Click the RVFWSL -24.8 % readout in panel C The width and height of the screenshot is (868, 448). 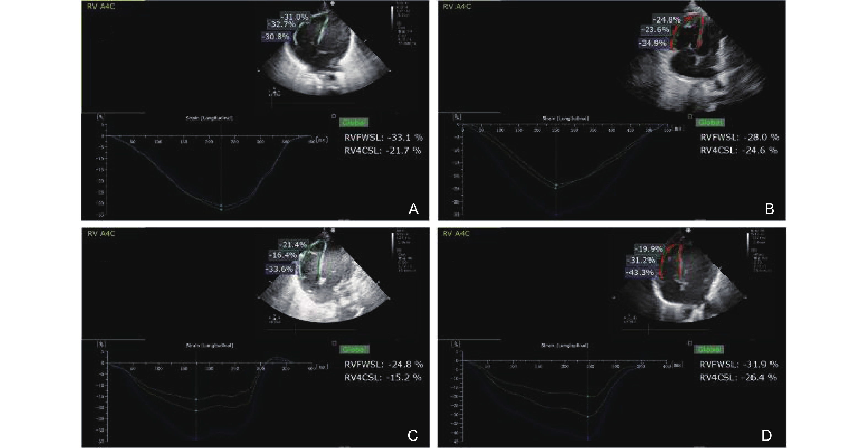point(384,364)
